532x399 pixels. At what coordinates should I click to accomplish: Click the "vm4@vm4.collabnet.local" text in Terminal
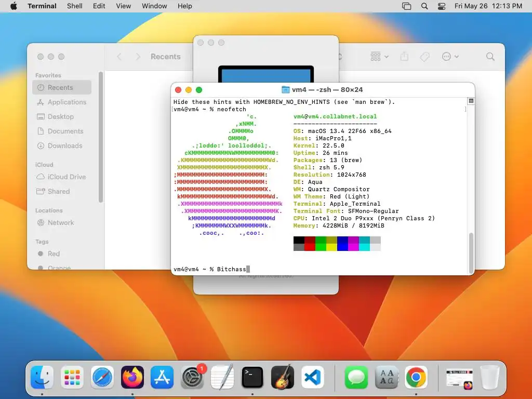point(335,117)
